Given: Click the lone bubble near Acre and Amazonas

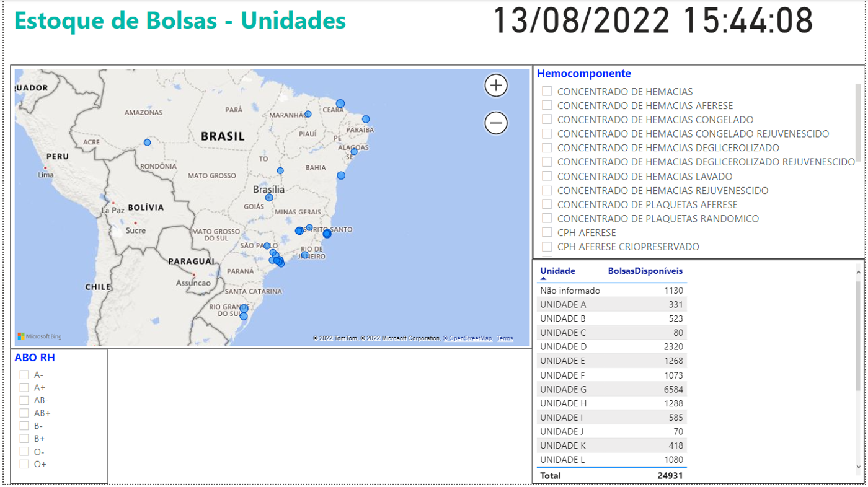Looking at the screenshot, I should click(x=147, y=142).
